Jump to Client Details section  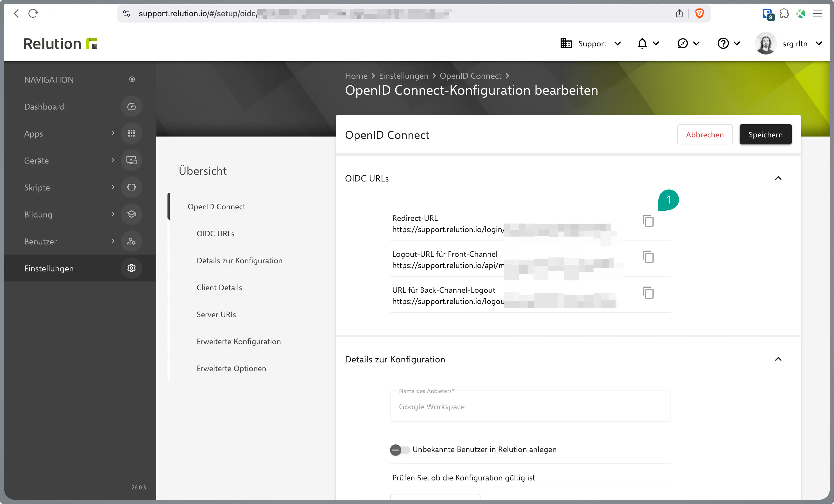[219, 287]
